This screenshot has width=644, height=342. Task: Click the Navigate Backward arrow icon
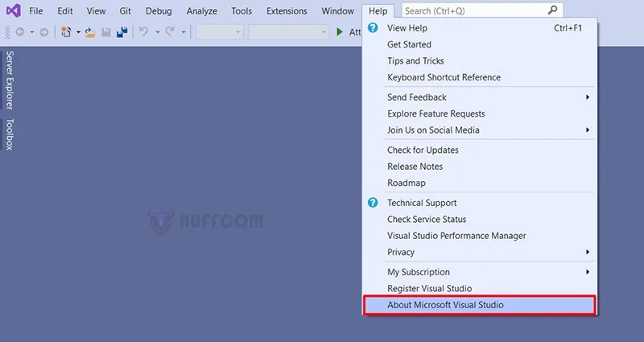[19, 32]
